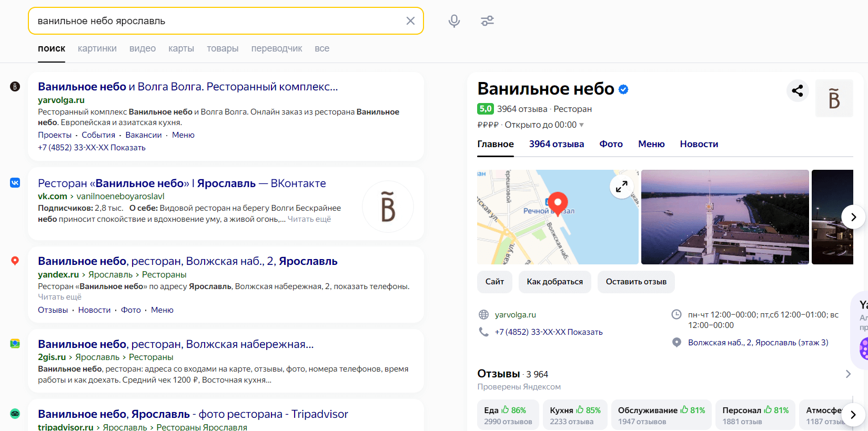Click the verified blue checkmark badge
This screenshot has height=431, width=868.
[623, 89]
